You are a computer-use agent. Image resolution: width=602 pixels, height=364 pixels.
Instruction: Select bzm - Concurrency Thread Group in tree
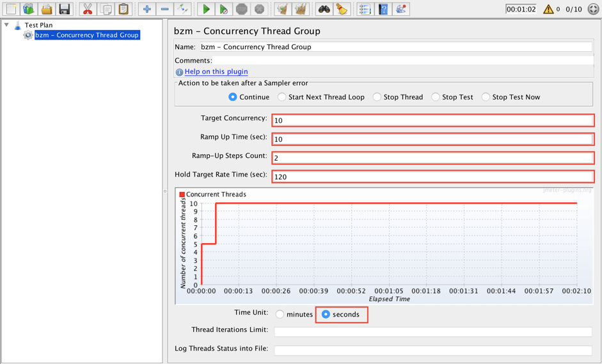tap(87, 35)
